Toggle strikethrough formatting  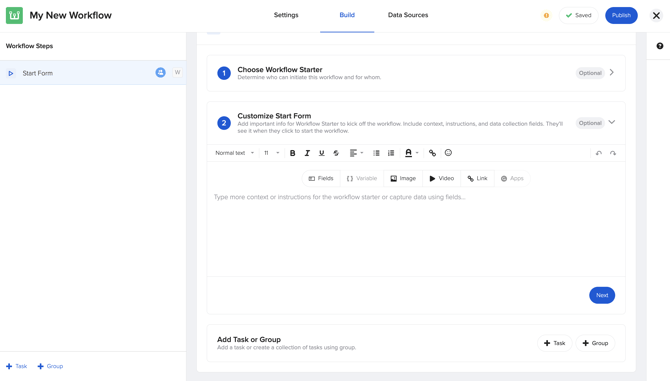(x=336, y=153)
